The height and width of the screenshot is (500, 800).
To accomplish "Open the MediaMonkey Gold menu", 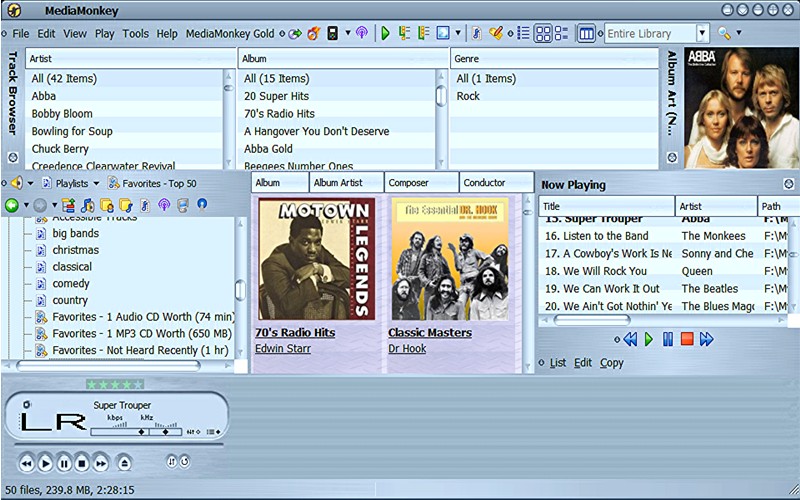I will point(230,33).
